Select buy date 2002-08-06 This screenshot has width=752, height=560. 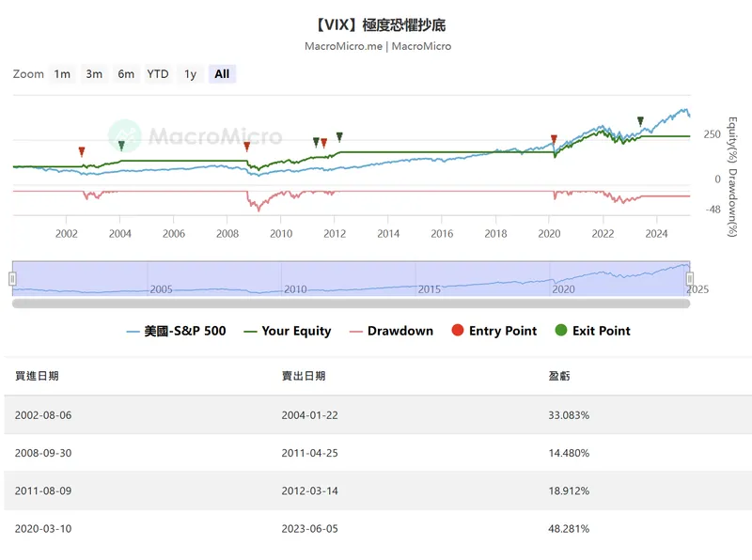click(x=43, y=415)
